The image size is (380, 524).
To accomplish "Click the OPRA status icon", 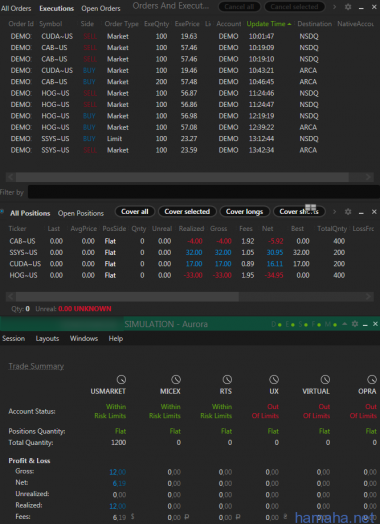I will [x=372, y=380].
